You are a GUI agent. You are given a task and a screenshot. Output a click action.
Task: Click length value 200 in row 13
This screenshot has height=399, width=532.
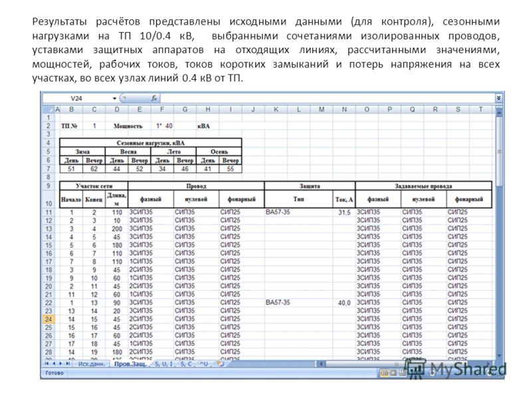click(x=117, y=229)
